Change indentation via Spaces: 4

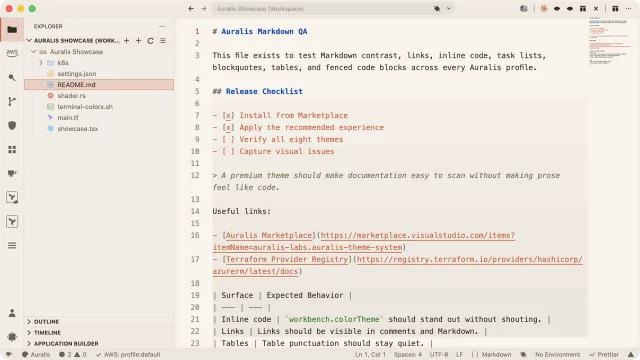[408, 354]
